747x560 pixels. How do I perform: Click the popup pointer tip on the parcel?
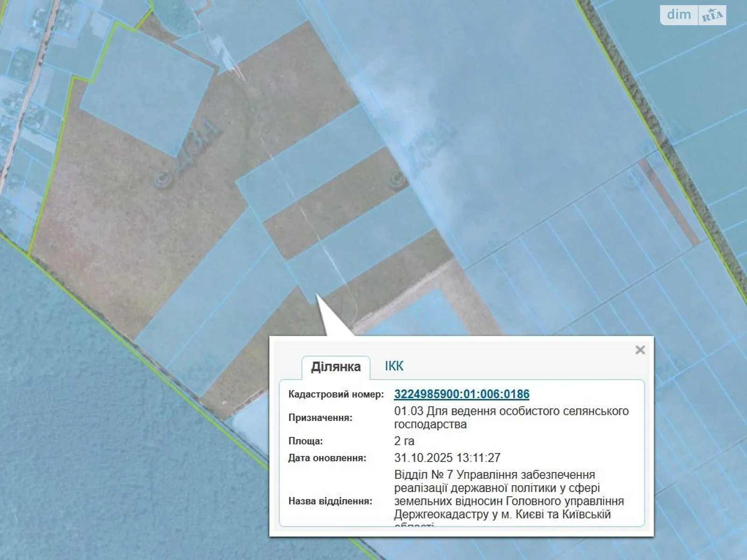tap(317, 297)
